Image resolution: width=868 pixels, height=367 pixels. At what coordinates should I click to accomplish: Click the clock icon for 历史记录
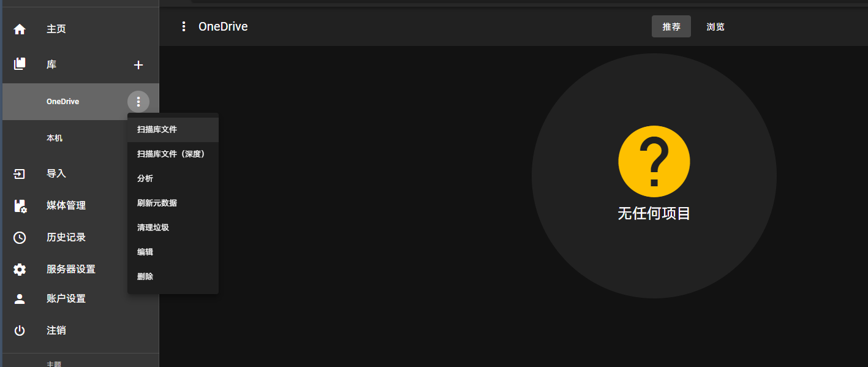click(x=20, y=237)
